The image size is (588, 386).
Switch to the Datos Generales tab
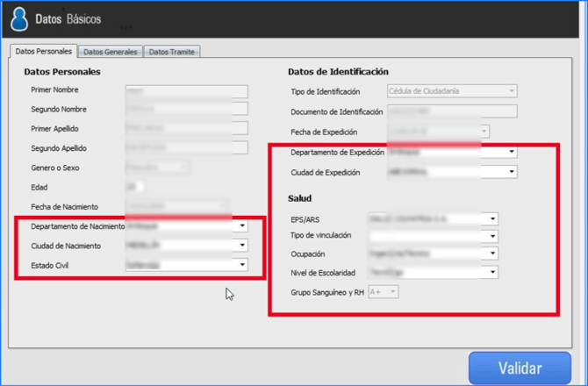point(111,52)
